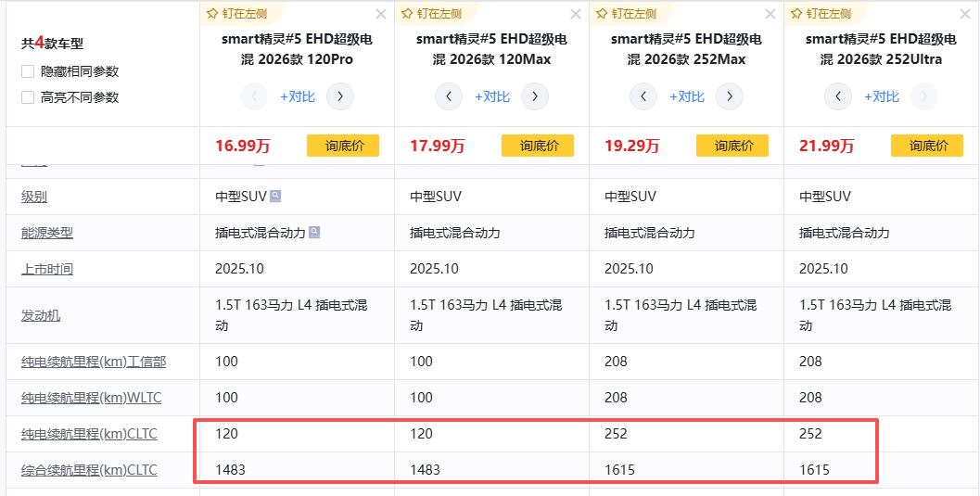Click 询底价 for the 16.99万 model

tap(343, 146)
